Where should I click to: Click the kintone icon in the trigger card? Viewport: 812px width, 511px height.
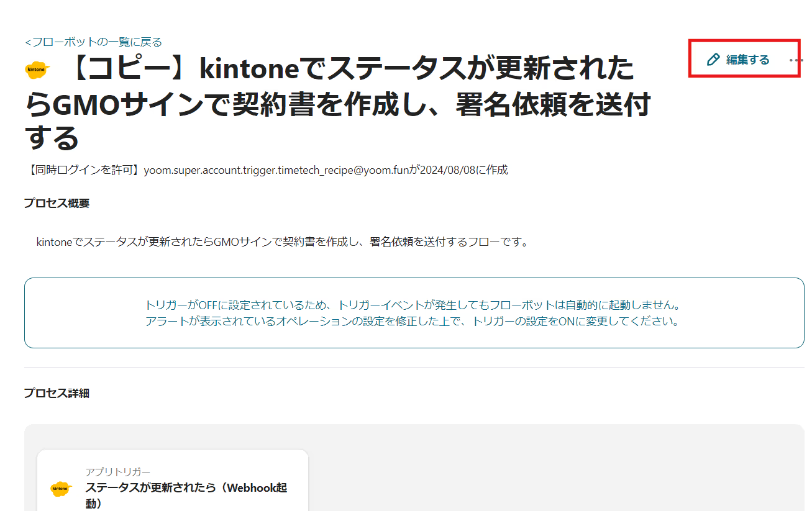(62, 489)
